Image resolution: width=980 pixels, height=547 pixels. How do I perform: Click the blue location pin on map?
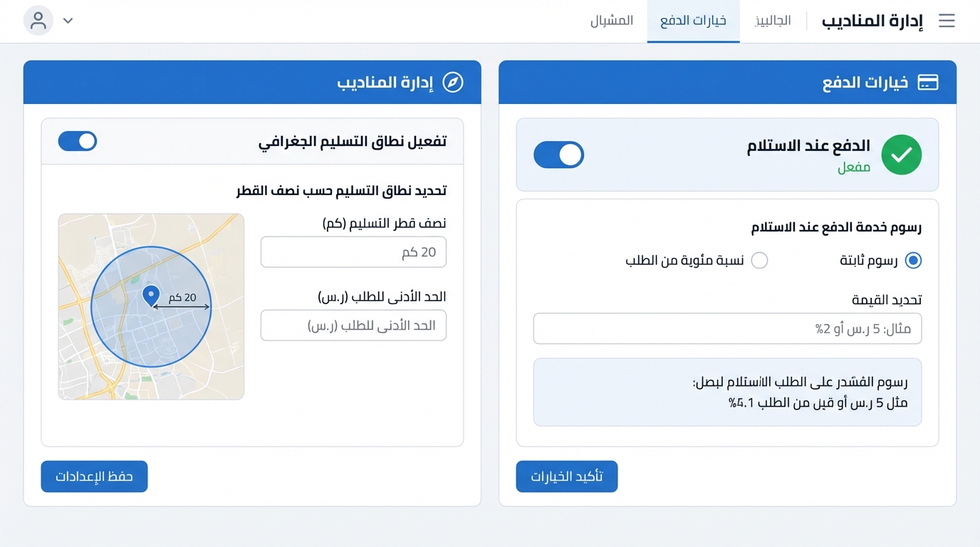(151, 295)
